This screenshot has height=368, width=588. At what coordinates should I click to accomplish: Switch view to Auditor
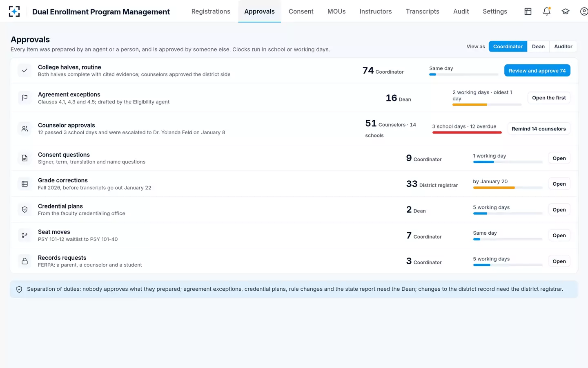(x=563, y=47)
